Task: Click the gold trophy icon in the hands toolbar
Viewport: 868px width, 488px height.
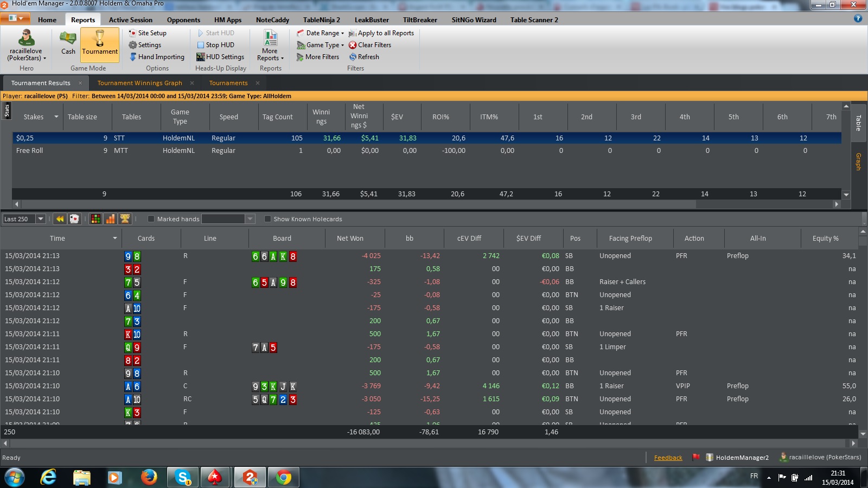Action: (x=125, y=219)
